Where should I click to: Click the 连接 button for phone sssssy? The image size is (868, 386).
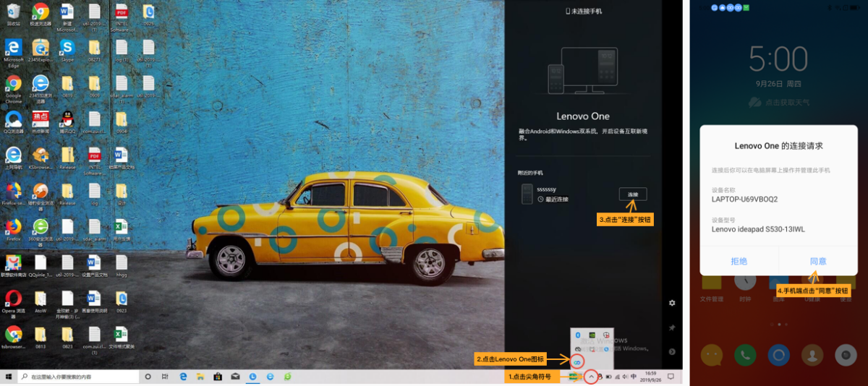[633, 194]
